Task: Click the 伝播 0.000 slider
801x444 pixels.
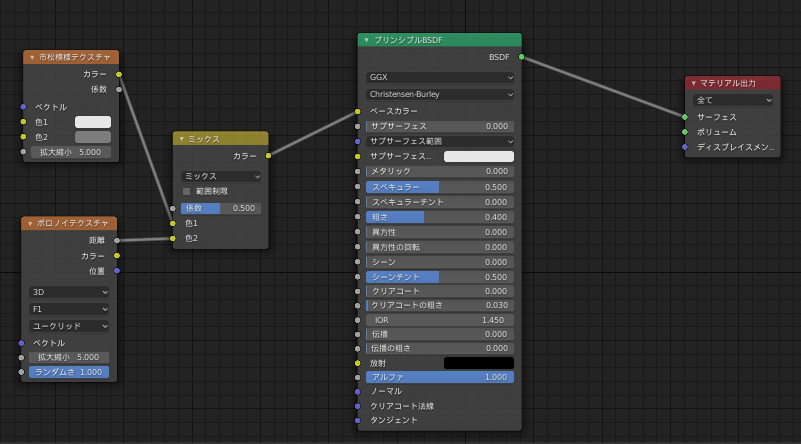Action: (x=440, y=334)
